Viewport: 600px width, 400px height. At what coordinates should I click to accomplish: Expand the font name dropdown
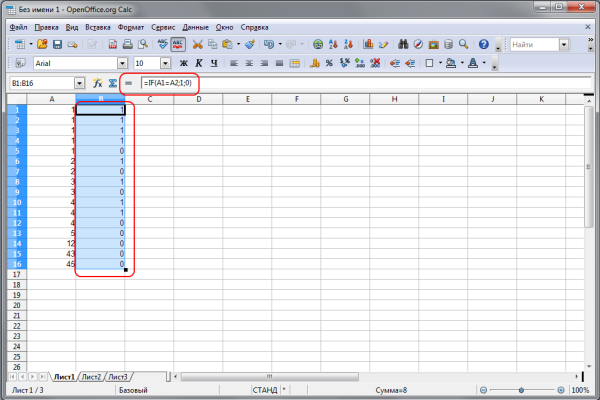(122, 64)
